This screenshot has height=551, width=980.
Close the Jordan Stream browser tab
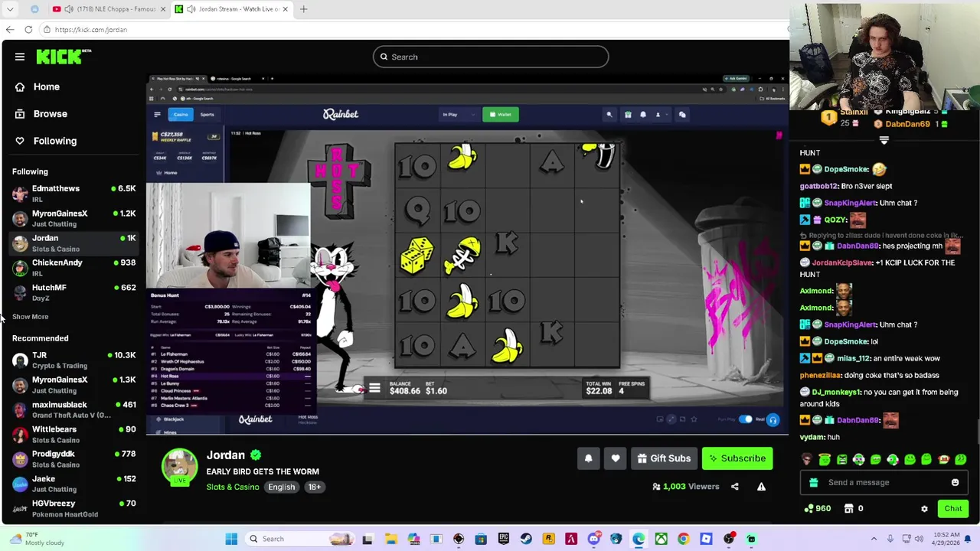pos(286,9)
